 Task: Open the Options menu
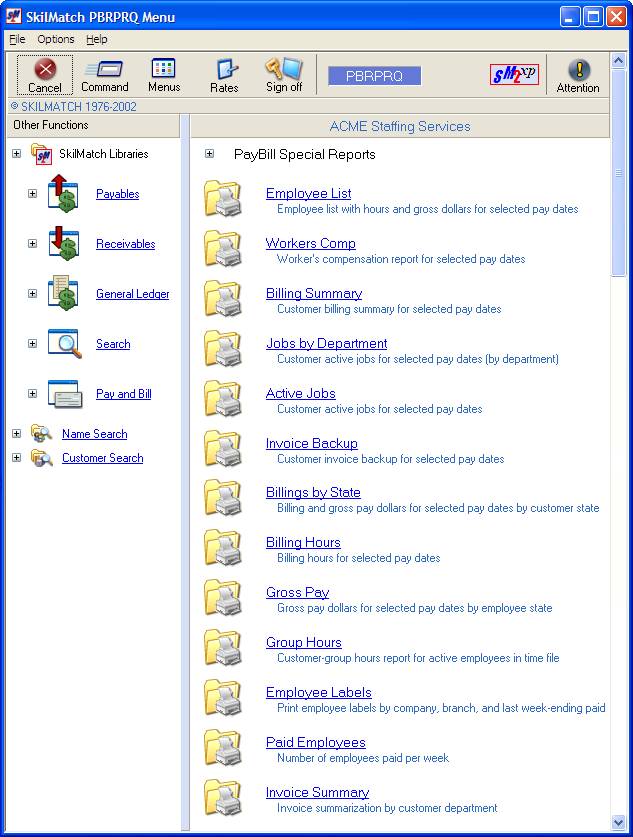point(56,39)
